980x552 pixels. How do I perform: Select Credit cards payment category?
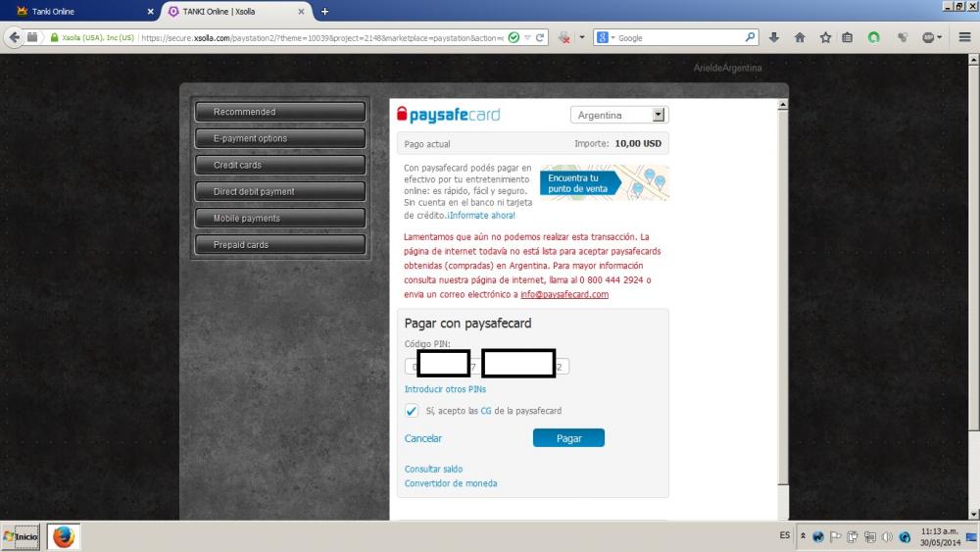click(279, 165)
